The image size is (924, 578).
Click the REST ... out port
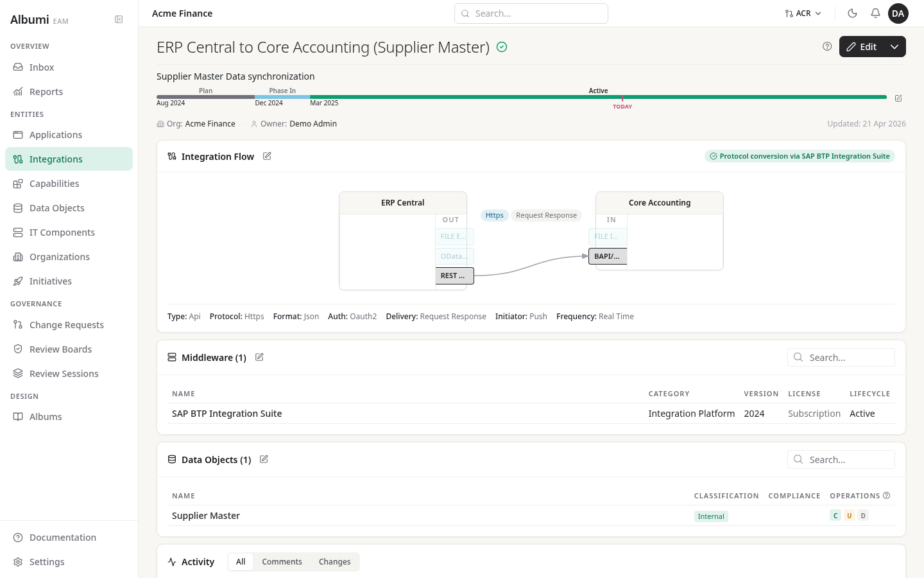[x=454, y=276]
